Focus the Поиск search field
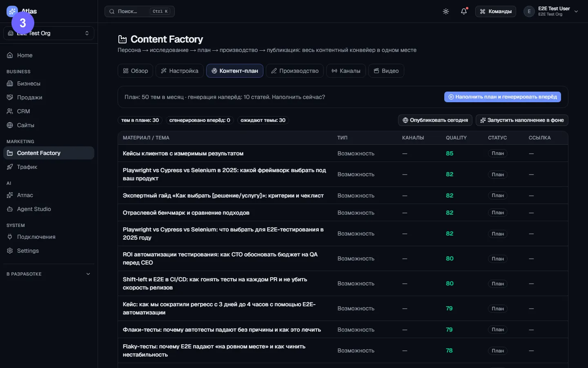Viewport: 588px width, 368px height. 140,11
